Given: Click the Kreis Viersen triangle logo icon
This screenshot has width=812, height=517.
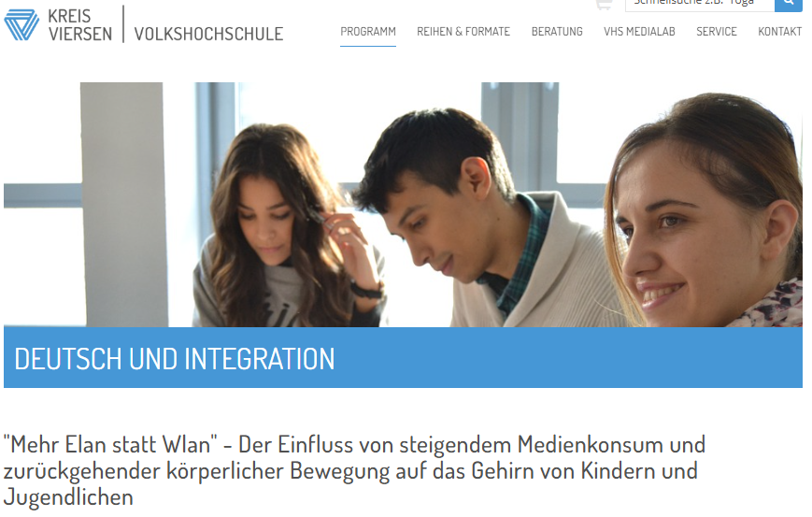Looking at the screenshot, I should [x=21, y=24].
